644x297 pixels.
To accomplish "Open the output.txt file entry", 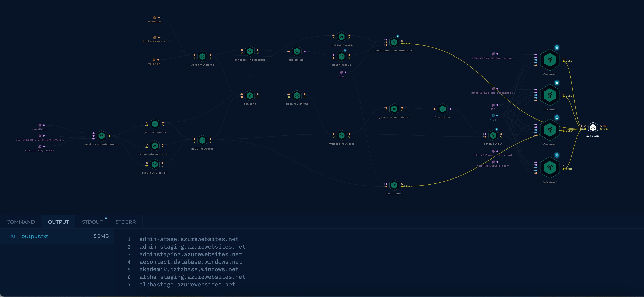I will point(57,236).
